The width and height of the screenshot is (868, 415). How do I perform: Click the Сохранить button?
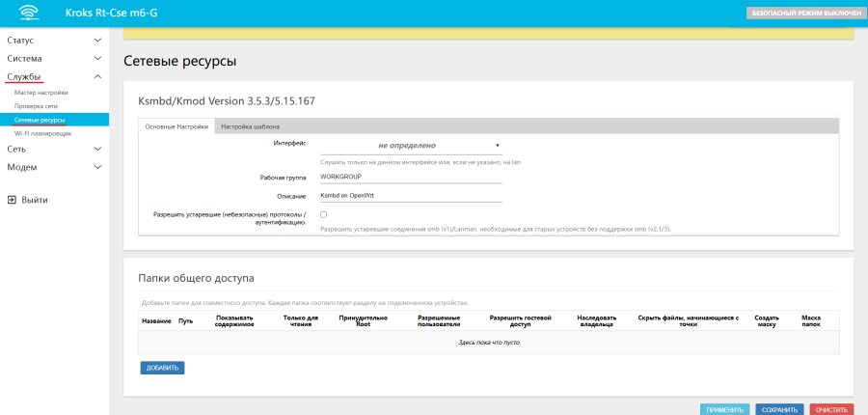tap(779, 409)
